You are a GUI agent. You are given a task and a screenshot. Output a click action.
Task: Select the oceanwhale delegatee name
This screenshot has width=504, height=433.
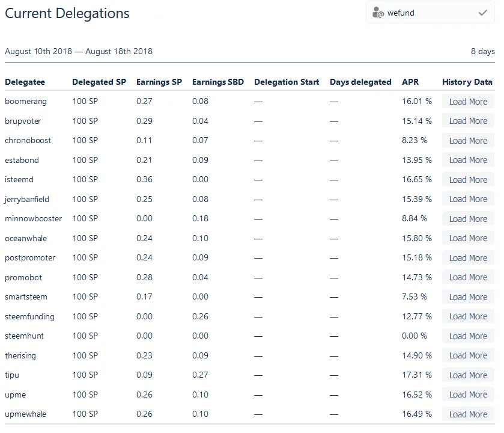point(26,238)
